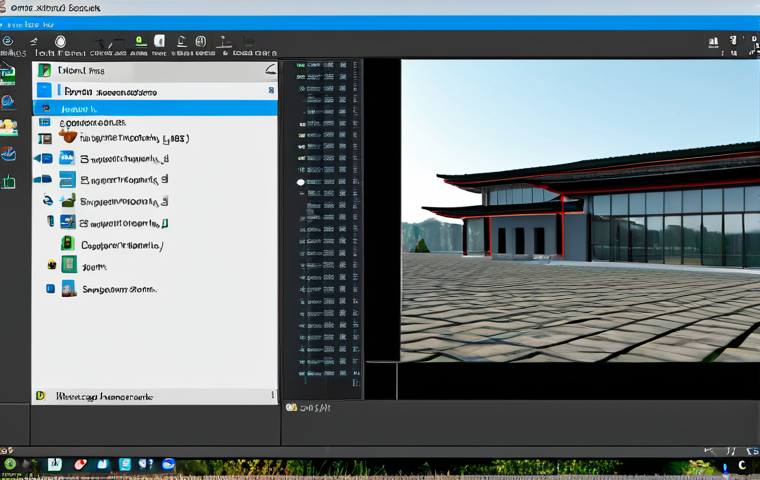The image size is (760, 480).
Task: Click the green marker at end of blue picture row
Action: pyautogui.click(x=165, y=223)
